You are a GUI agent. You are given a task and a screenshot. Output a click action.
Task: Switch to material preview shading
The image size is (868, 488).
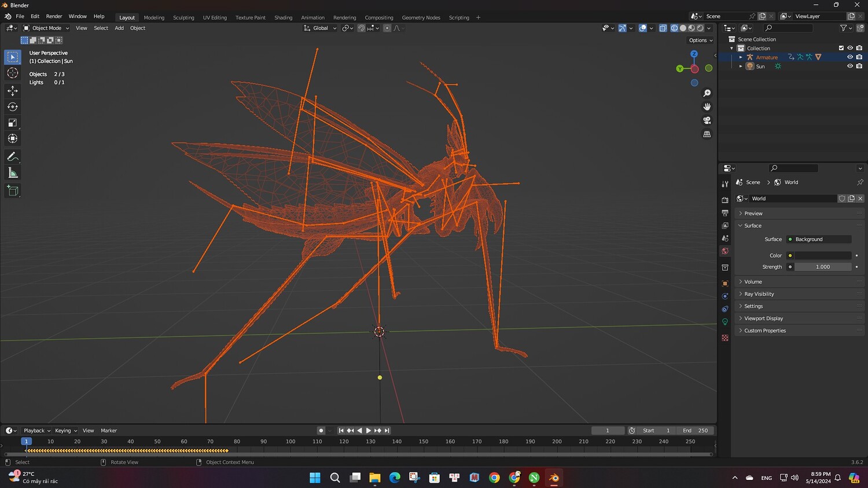click(692, 28)
